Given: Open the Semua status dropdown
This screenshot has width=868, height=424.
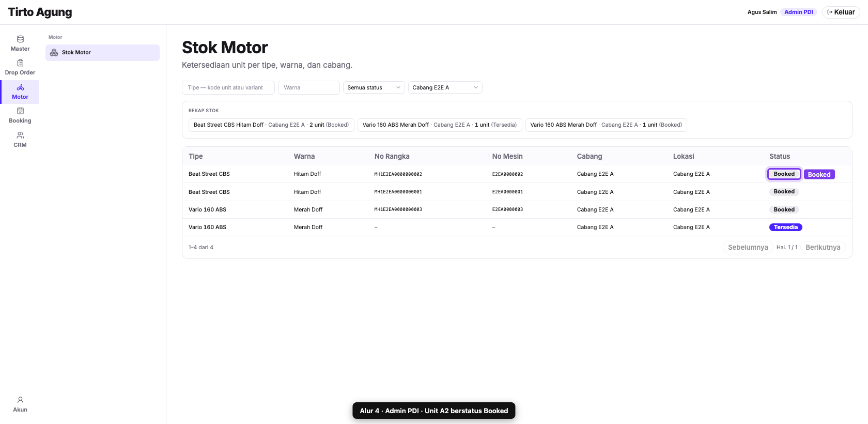Looking at the screenshot, I should click(x=374, y=87).
